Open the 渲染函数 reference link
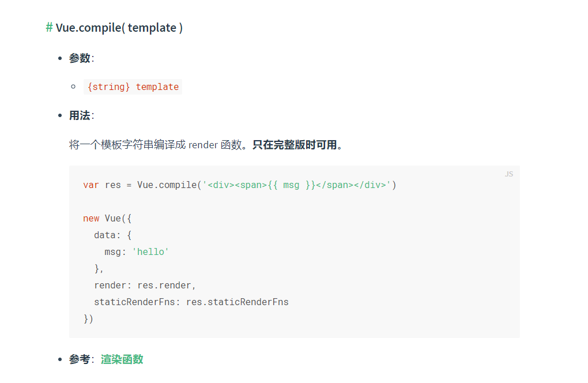588x383 pixels. coord(122,359)
